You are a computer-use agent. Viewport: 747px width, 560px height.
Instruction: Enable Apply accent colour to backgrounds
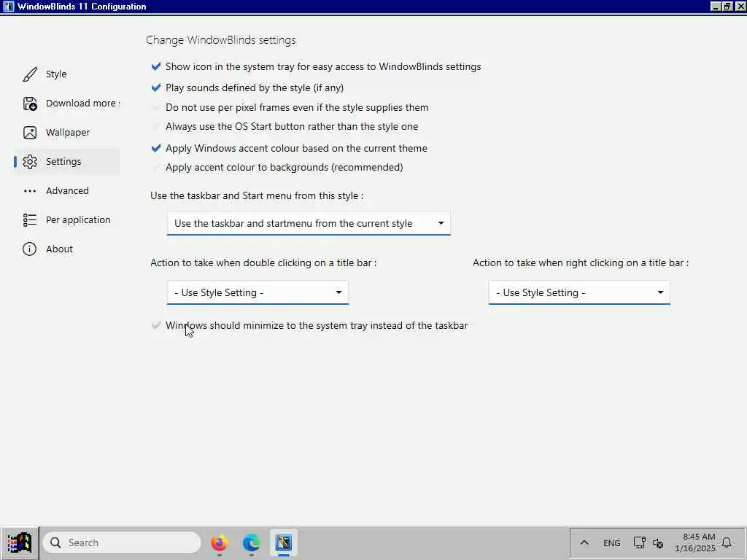tap(156, 167)
